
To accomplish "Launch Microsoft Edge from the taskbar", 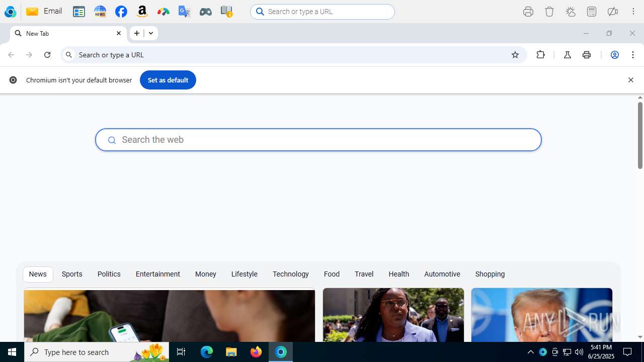I will [207, 352].
